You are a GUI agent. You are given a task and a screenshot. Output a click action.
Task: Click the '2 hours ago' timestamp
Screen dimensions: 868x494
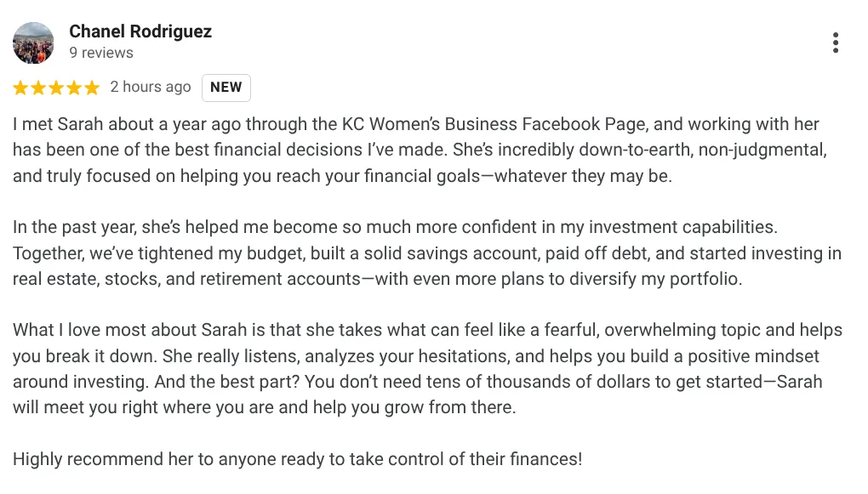(150, 87)
